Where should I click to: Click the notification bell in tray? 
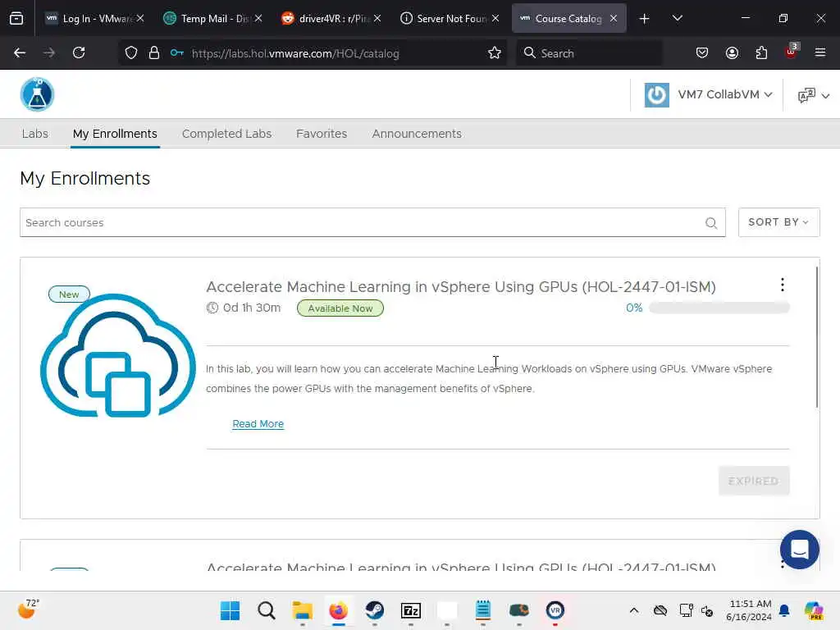(x=784, y=610)
